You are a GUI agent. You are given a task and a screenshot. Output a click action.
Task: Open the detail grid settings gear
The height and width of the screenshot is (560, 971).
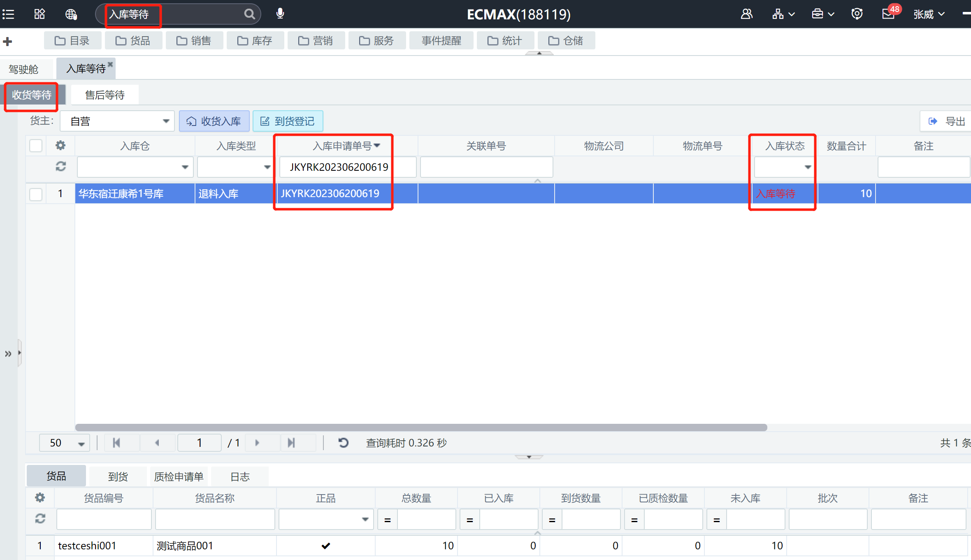tap(40, 498)
